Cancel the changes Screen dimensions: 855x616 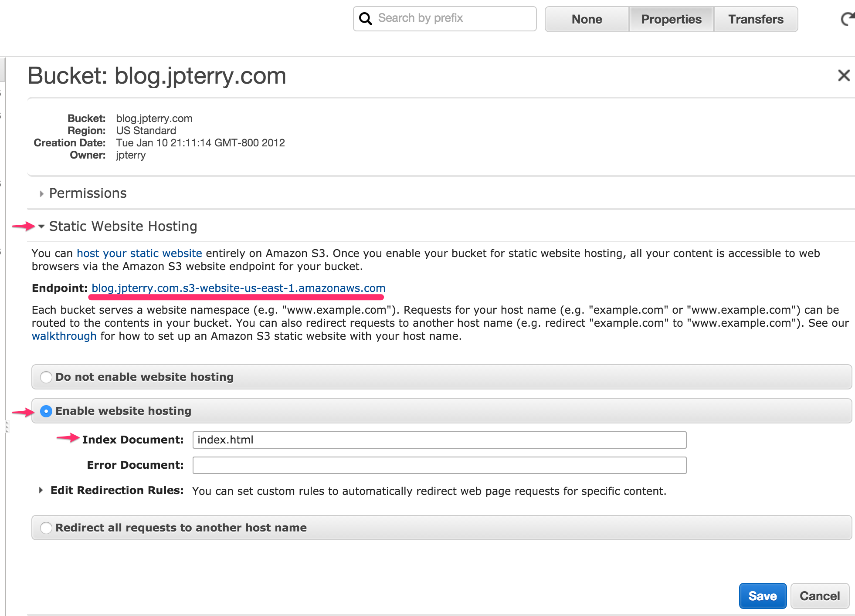pyautogui.click(x=820, y=596)
